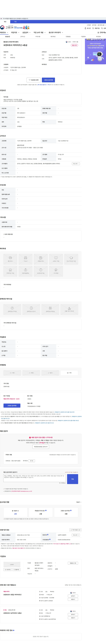Click the company LOGO placeholder image
106x644 pixels.
click(x=12, y=565)
